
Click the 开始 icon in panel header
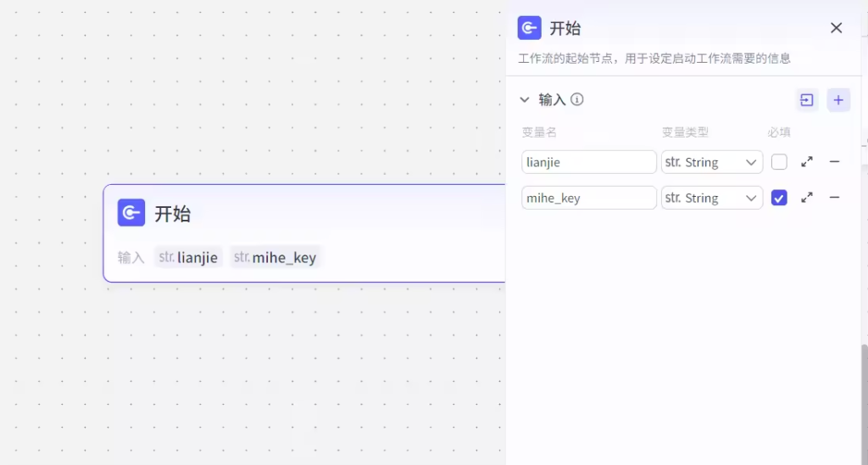[530, 28]
